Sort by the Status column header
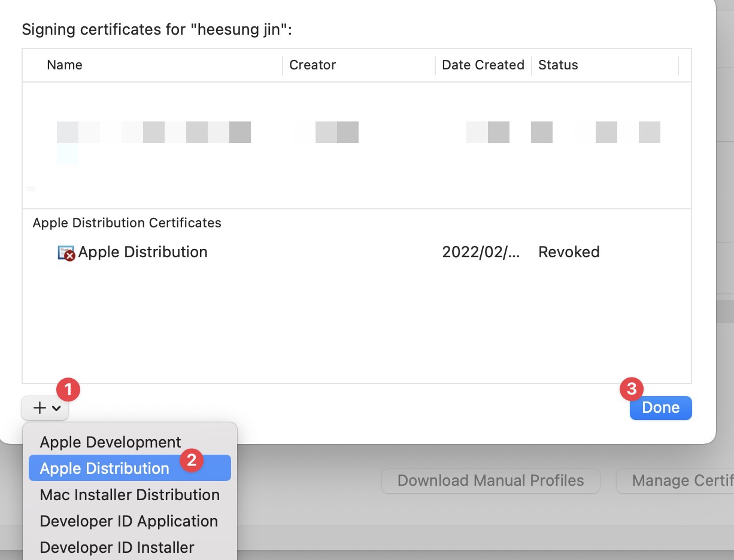The height and width of the screenshot is (560, 734). [x=558, y=65]
